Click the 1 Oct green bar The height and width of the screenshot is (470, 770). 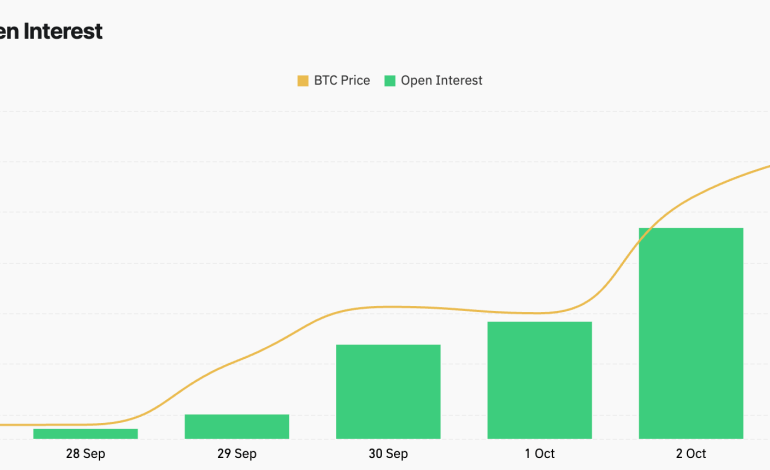coord(540,380)
